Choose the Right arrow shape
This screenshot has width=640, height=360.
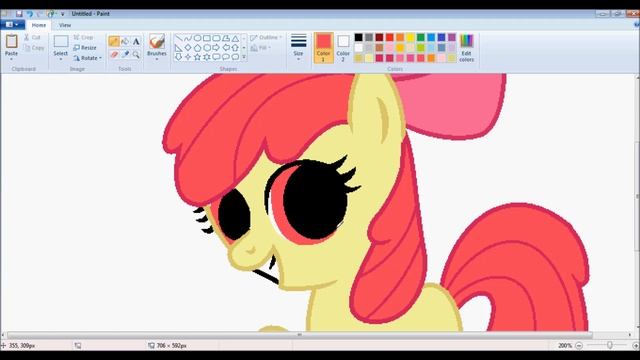tap(216, 48)
